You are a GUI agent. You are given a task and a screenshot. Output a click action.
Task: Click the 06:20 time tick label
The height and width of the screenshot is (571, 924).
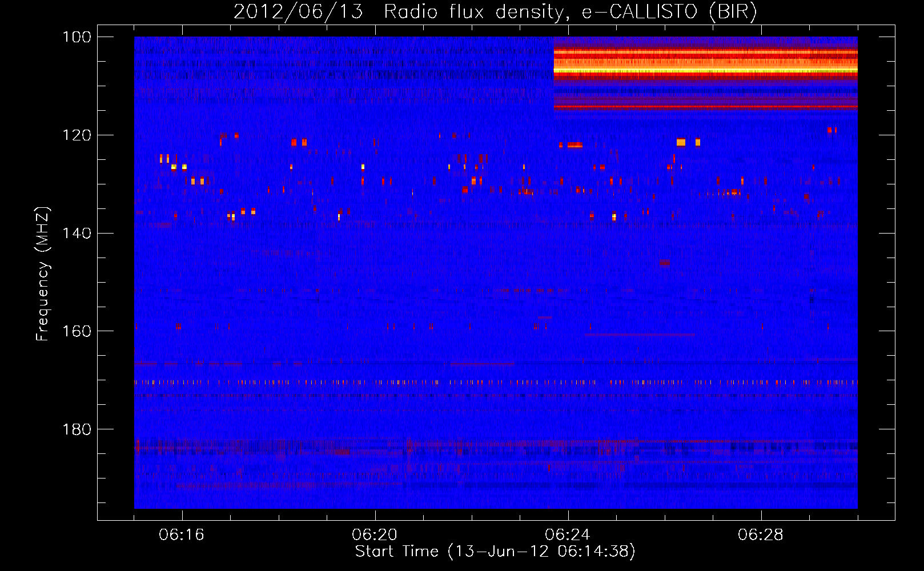coord(375,535)
